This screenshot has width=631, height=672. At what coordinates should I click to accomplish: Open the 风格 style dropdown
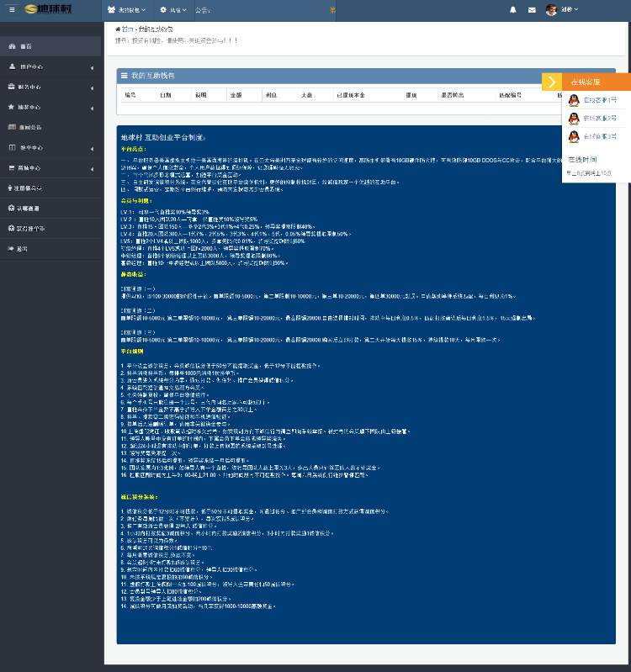click(172, 10)
